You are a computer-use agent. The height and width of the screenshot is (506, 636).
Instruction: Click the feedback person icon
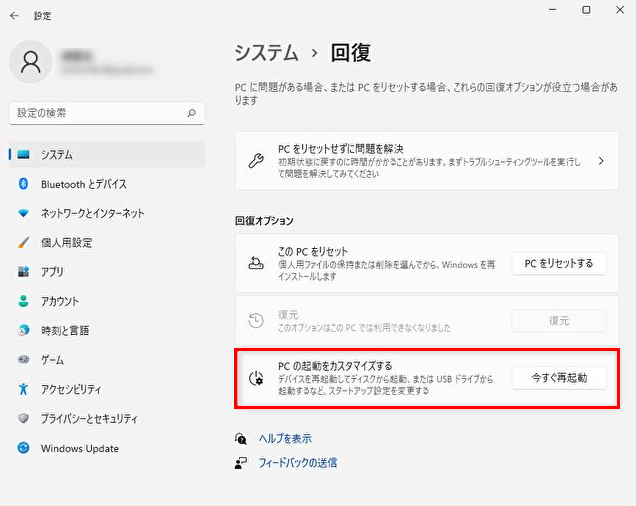tap(241, 463)
